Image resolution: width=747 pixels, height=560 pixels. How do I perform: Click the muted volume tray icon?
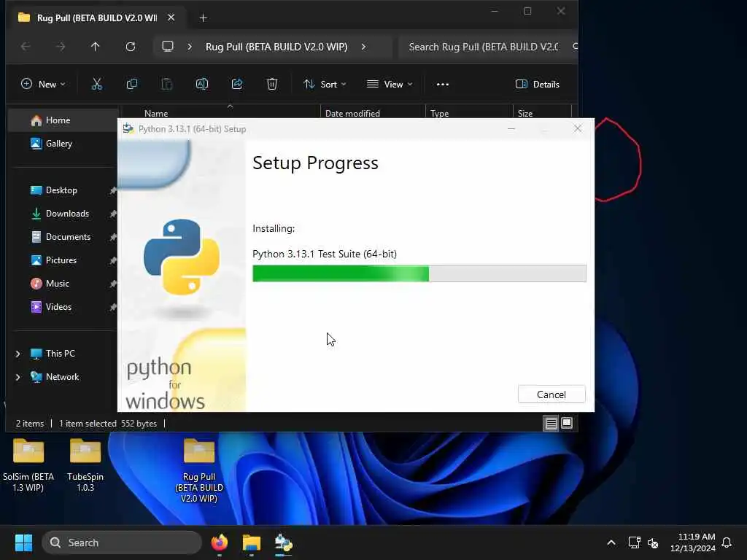click(x=653, y=542)
